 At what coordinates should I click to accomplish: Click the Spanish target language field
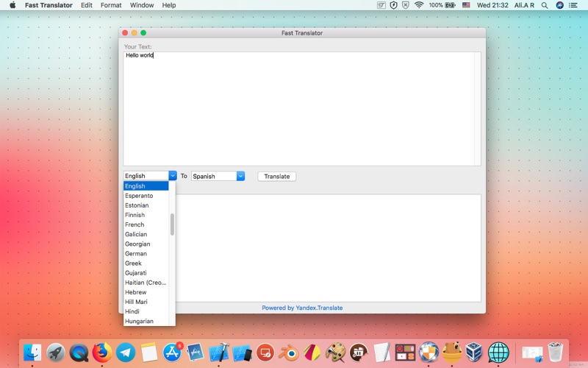coord(214,176)
